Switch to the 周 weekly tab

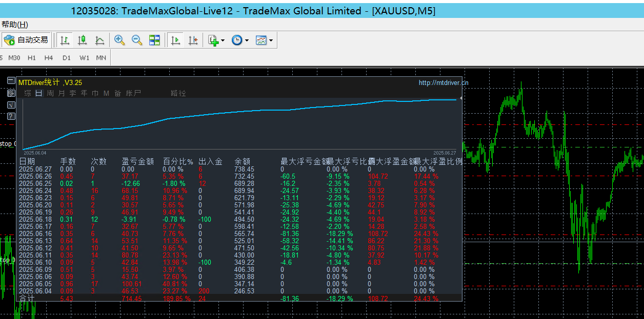[50, 93]
